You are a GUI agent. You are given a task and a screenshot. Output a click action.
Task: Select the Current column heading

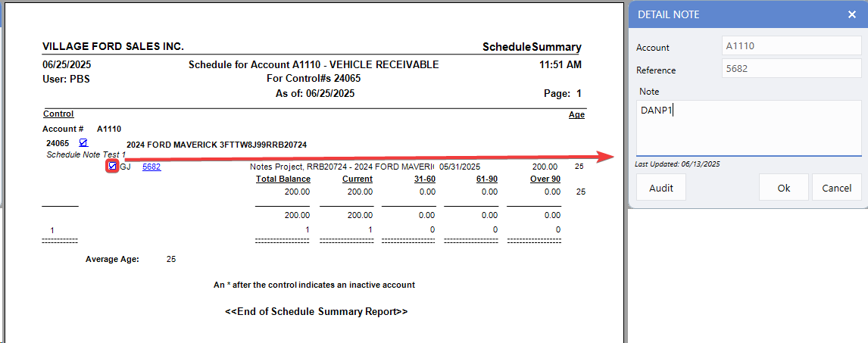(x=357, y=179)
